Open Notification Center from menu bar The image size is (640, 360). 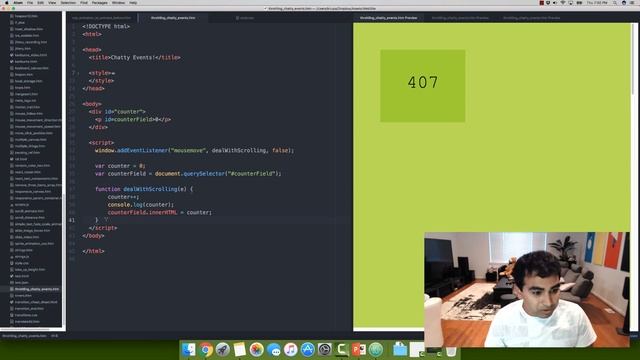click(x=632, y=2)
